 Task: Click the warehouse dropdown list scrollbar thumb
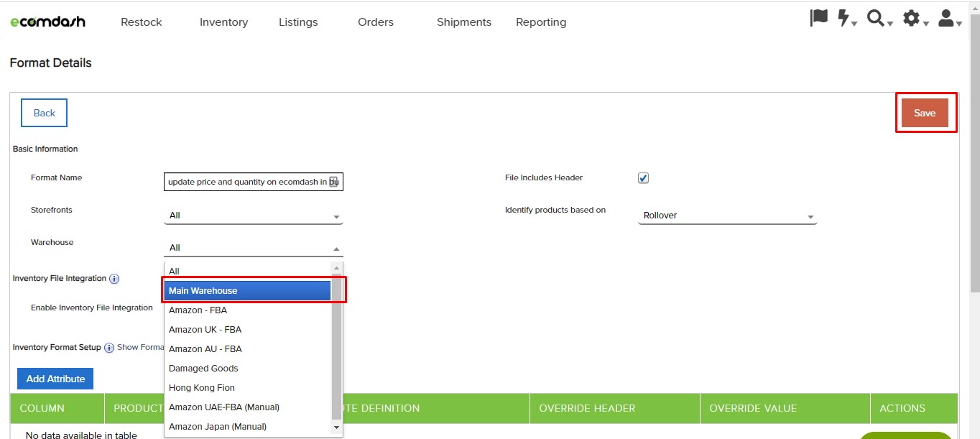click(x=336, y=346)
